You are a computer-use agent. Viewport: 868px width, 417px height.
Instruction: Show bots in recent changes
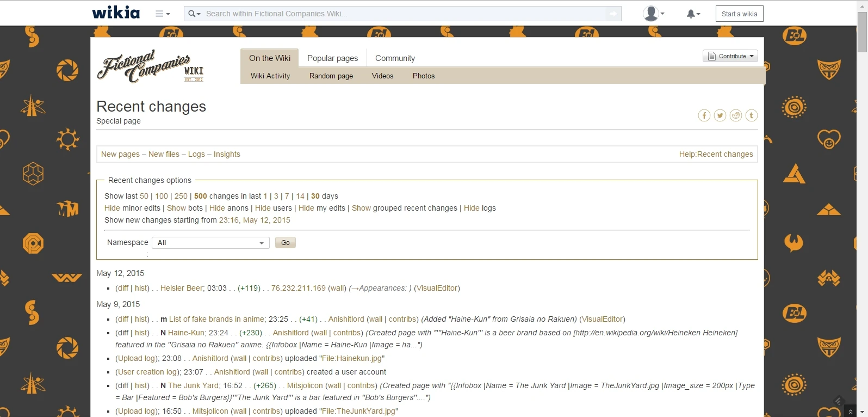click(176, 208)
